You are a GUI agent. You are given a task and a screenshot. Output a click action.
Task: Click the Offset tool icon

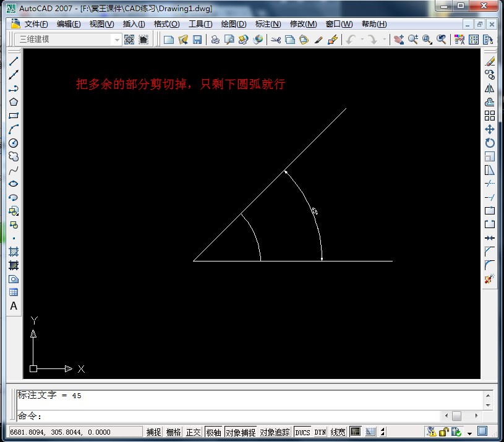tap(490, 102)
